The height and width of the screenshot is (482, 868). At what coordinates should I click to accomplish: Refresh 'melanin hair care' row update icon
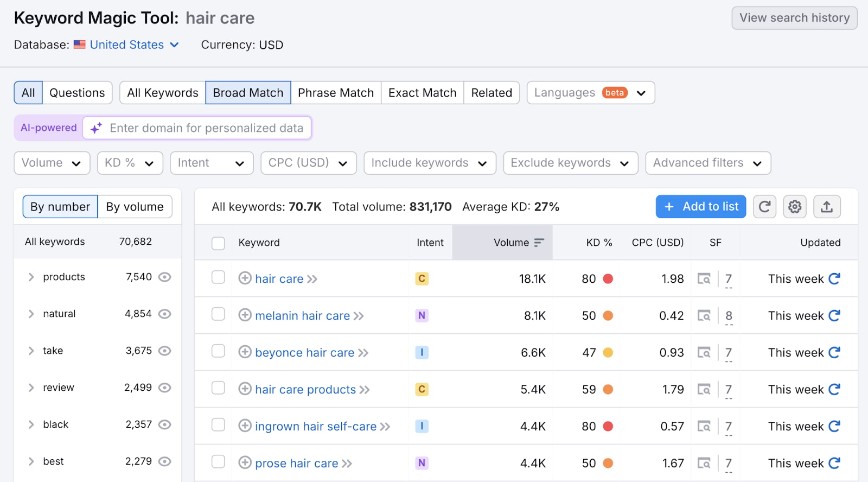(x=834, y=315)
